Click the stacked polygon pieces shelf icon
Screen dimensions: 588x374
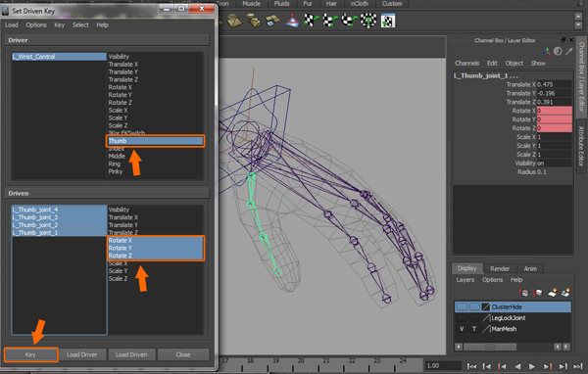pyautogui.click(x=254, y=21)
